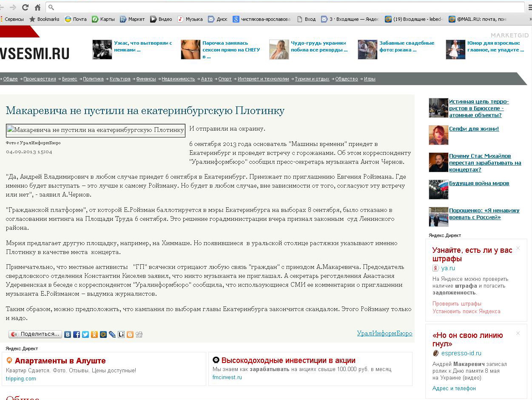Share article on Odnoklassniki icon

[x=94, y=334]
